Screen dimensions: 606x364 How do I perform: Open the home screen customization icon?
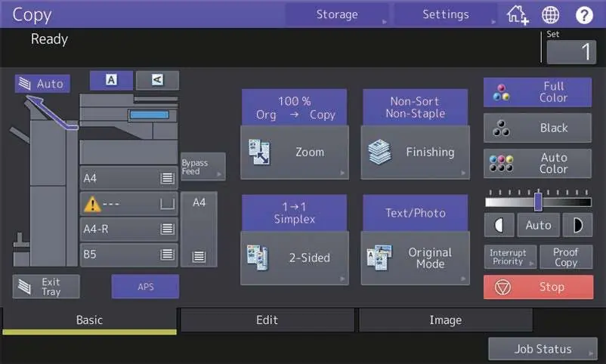pyautogui.click(x=517, y=15)
